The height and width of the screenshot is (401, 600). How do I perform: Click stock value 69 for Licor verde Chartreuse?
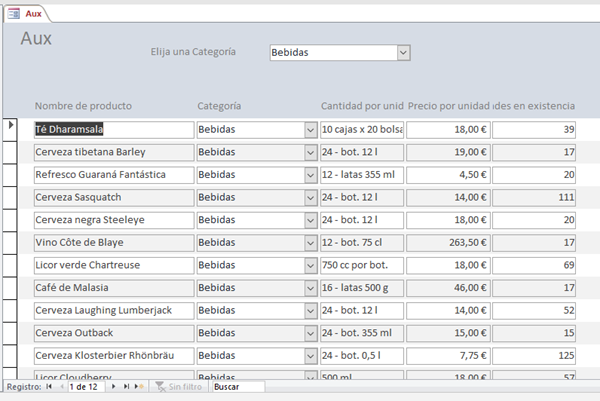click(534, 265)
